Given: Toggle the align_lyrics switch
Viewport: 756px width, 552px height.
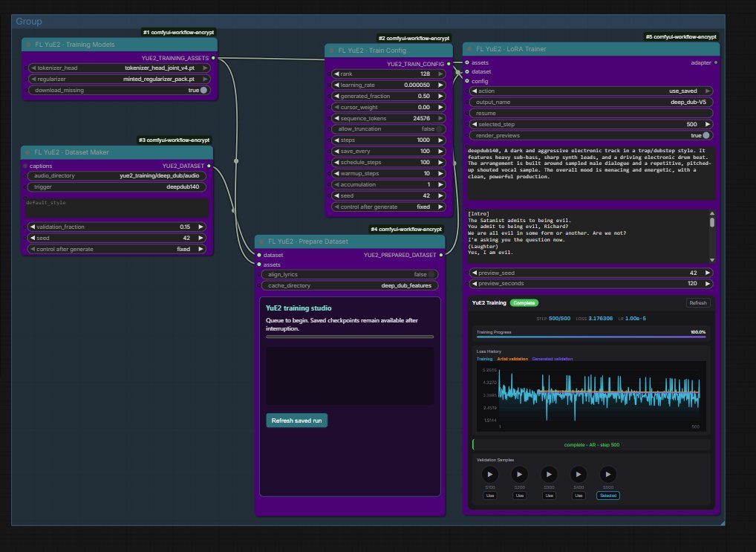Looking at the screenshot, I should (431, 275).
